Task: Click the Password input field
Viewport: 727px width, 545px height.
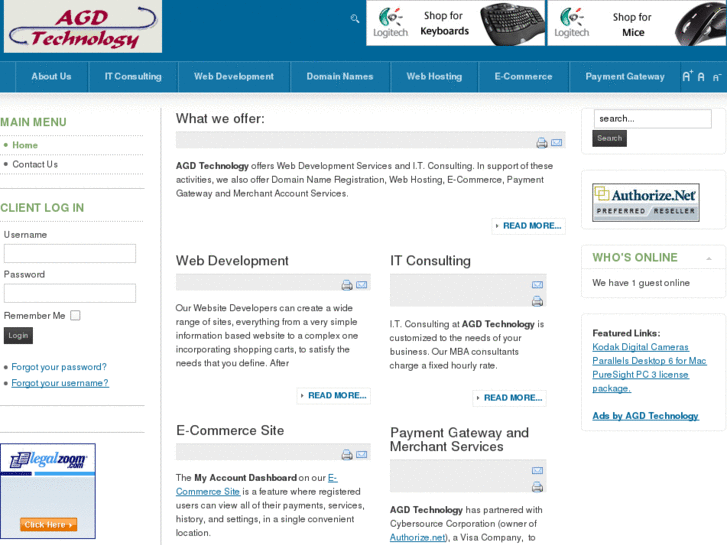Action: point(70,293)
